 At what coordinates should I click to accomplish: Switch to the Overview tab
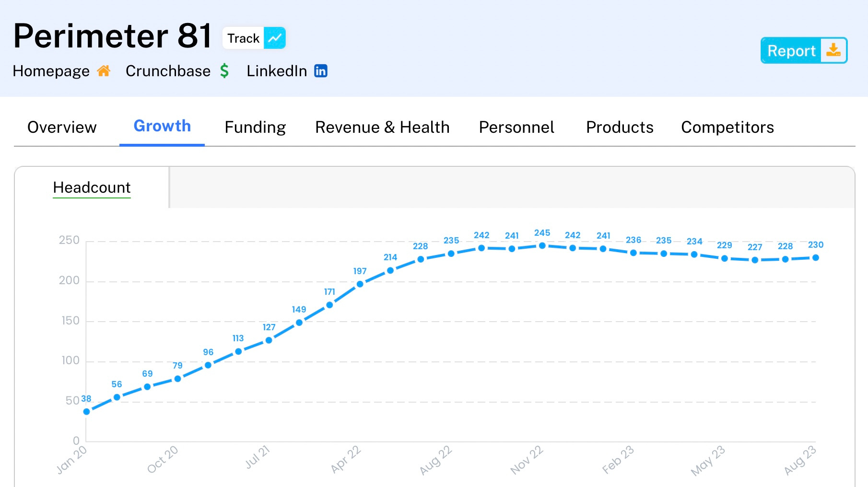[x=62, y=127]
